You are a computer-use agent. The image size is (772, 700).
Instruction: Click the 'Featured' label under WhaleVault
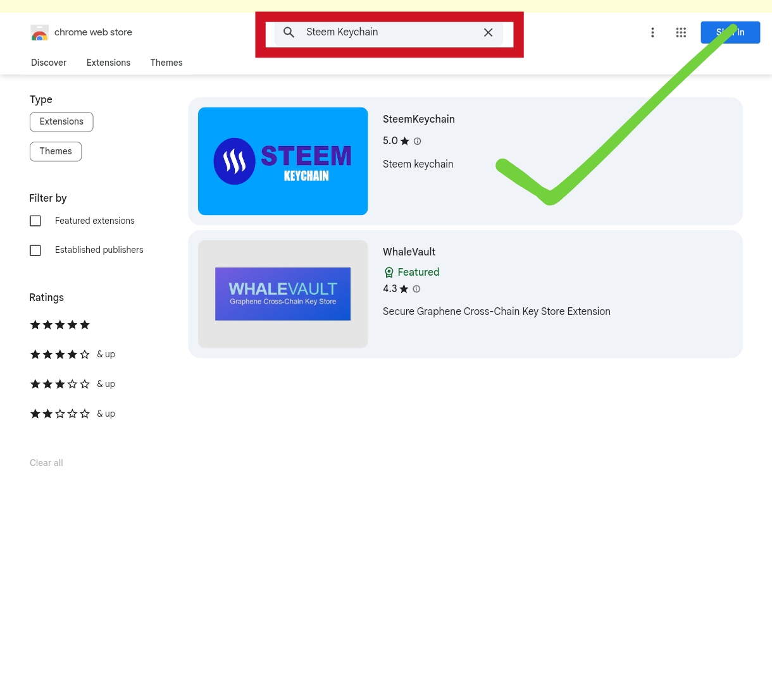coord(418,272)
